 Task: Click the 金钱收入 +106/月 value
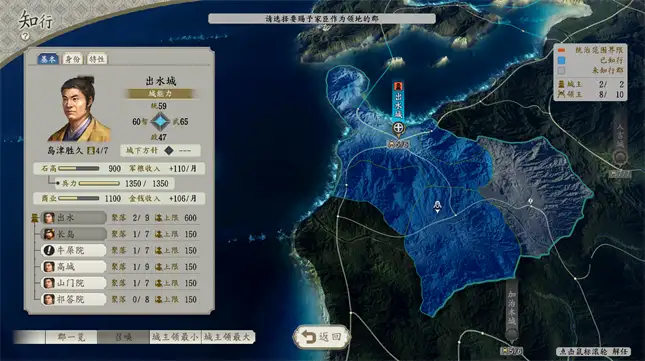click(183, 199)
